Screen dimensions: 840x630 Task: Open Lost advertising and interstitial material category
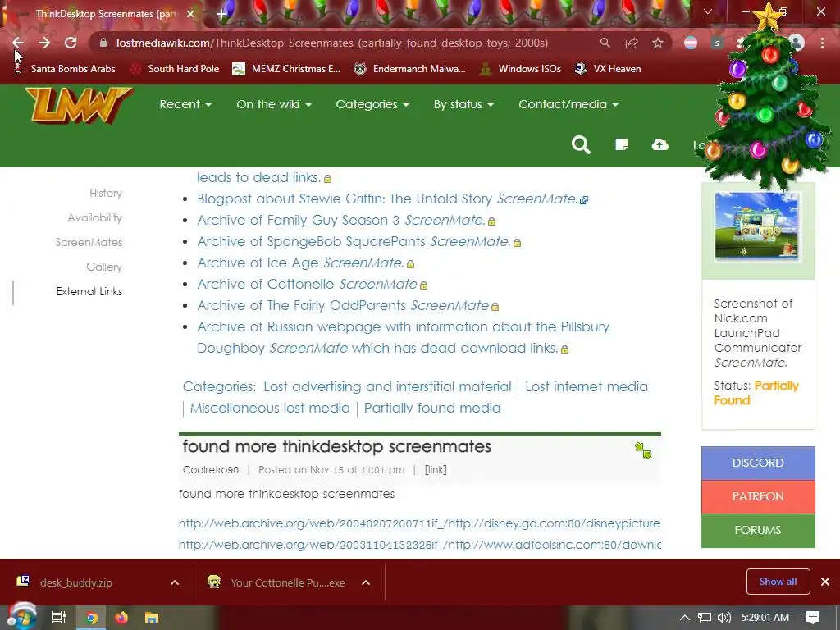pos(387,387)
